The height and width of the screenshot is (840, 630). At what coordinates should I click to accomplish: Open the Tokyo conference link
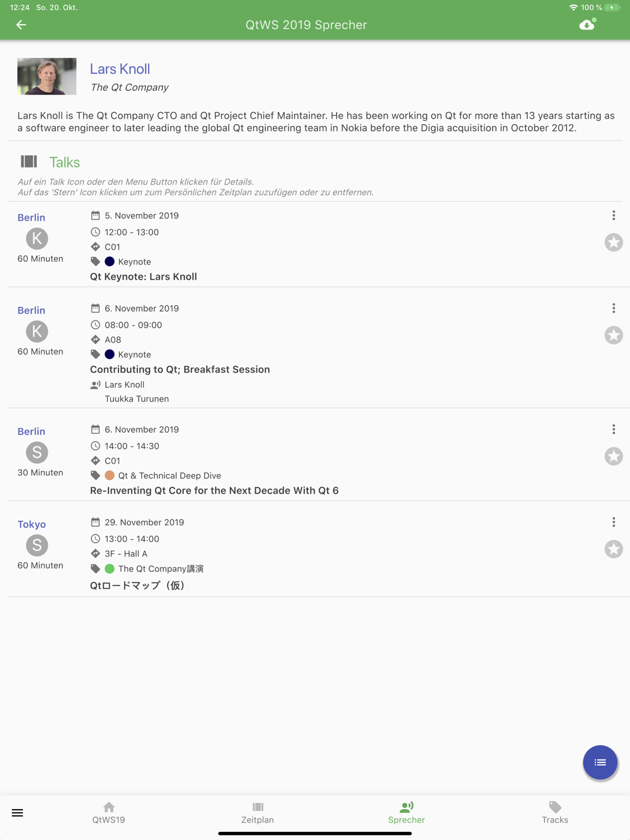point(31,525)
